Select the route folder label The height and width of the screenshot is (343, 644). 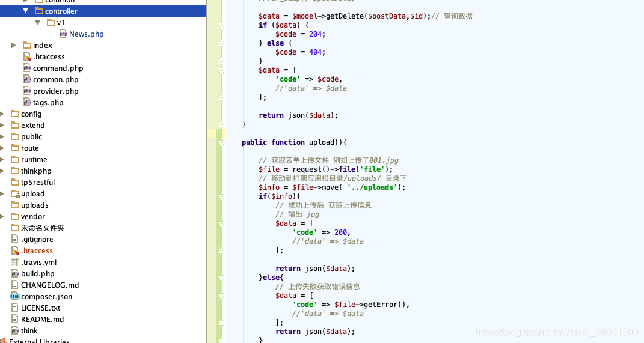(30, 148)
